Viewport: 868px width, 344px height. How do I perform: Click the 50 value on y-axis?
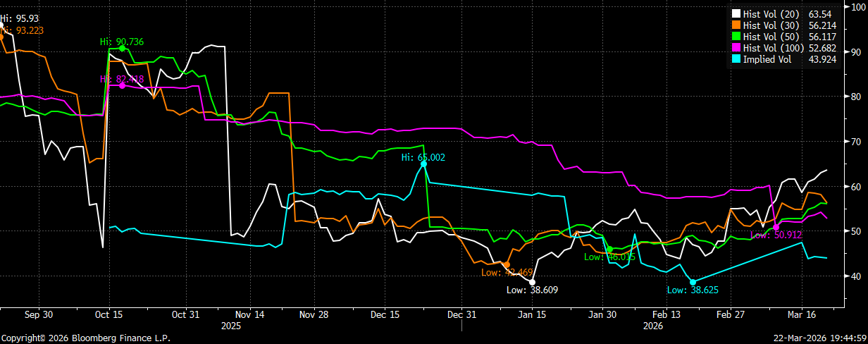pos(855,231)
